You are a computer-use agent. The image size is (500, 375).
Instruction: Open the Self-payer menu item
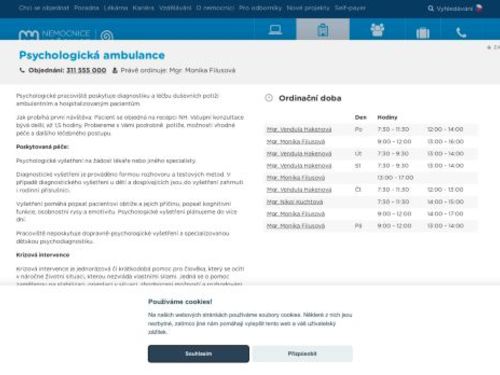click(350, 8)
